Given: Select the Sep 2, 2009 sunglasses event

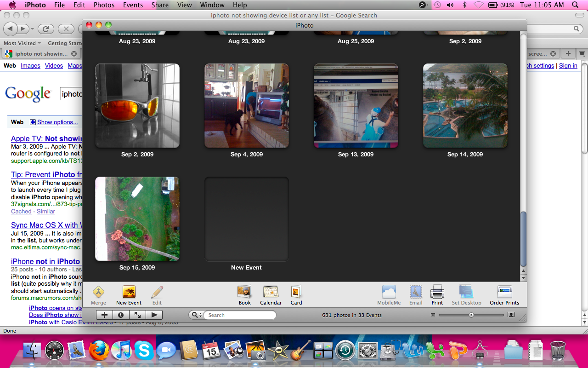Looking at the screenshot, I should tap(137, 106).
